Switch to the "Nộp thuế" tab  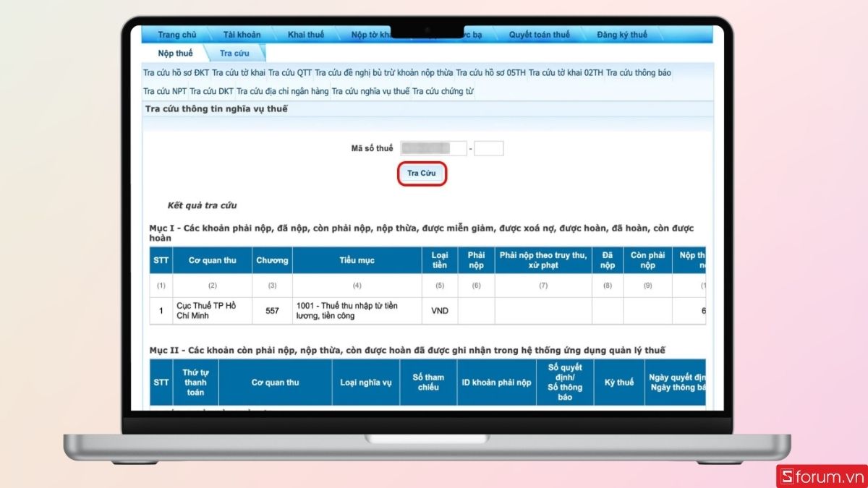click(x=175, y=52)
